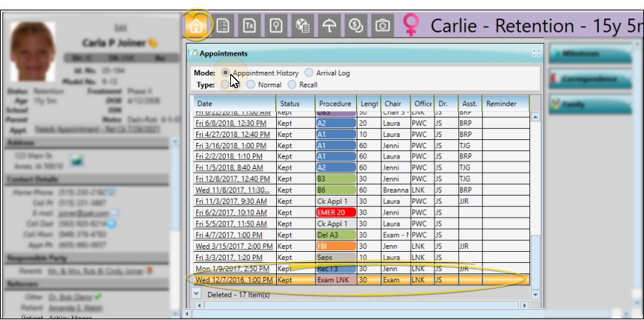This screenshot has width=644, height=320.
Task: Click the horizontal scroll left arrow
Action: pos(200,305)
